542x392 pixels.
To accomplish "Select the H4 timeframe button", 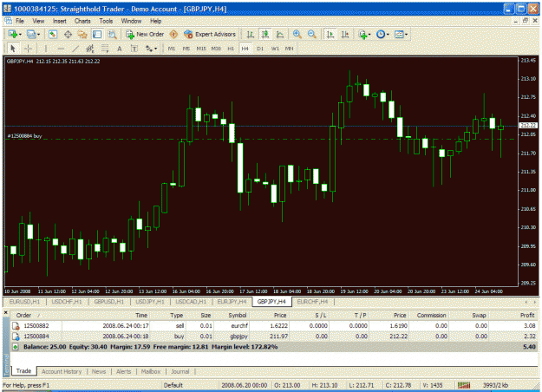I will [245, 49].
